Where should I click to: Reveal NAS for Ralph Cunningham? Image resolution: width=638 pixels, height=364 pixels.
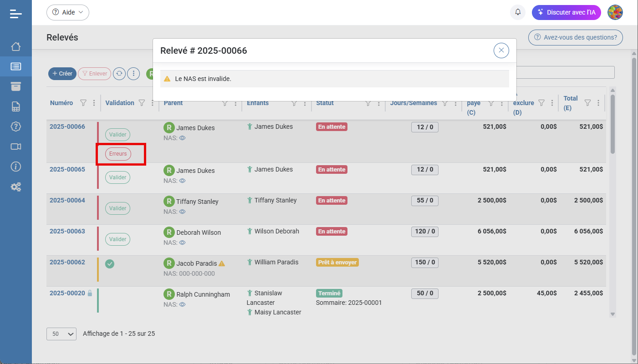point(182,304)
